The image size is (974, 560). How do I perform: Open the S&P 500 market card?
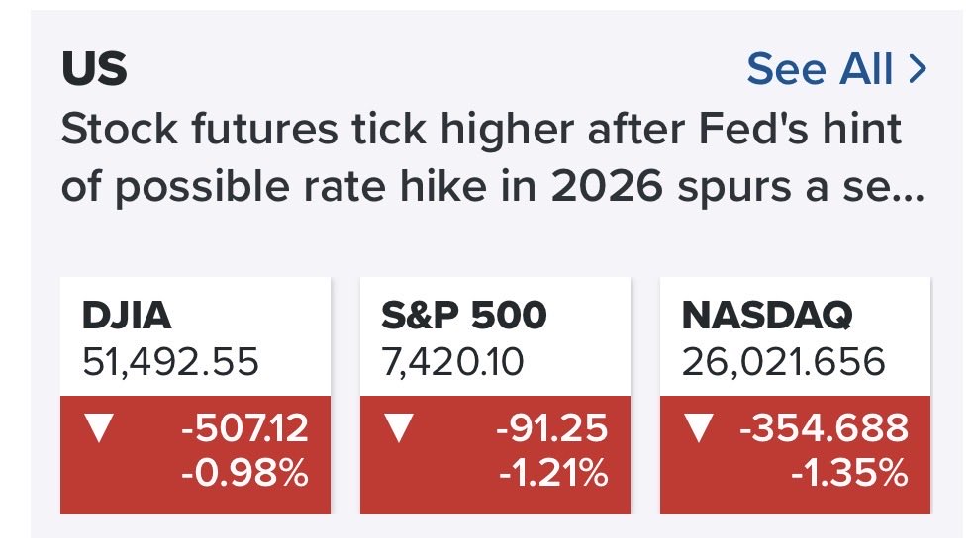495,396
